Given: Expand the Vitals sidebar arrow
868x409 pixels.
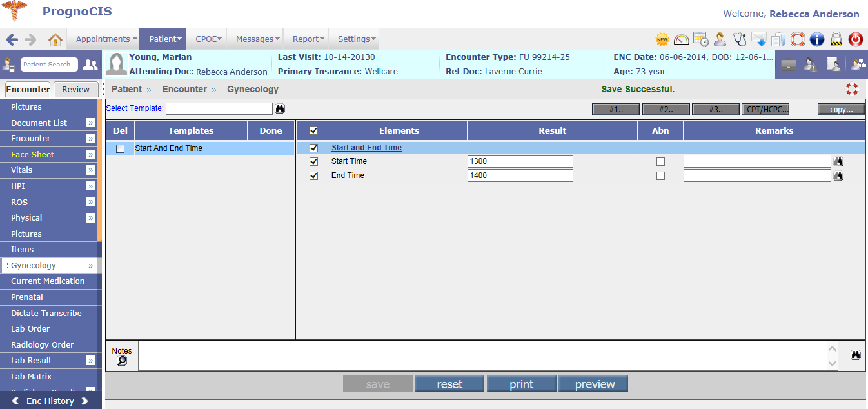Looking at the screenshot, I should [x=90, y=170].
